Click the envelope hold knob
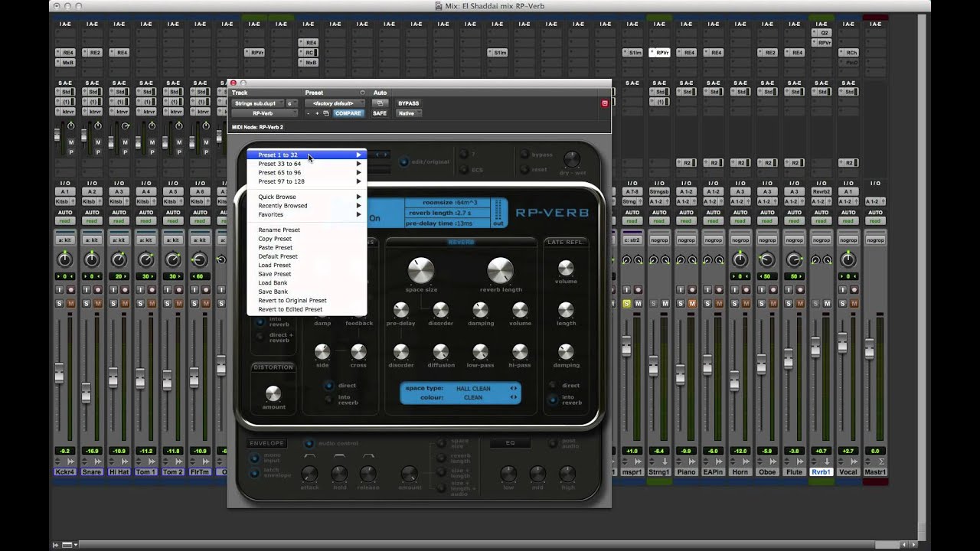 click(x=339, y=474)
